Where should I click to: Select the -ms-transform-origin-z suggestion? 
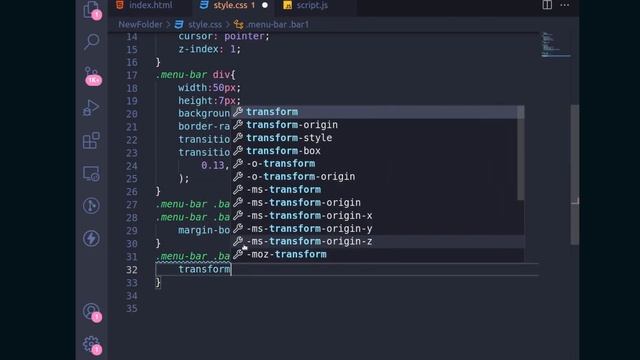(378, 242)
